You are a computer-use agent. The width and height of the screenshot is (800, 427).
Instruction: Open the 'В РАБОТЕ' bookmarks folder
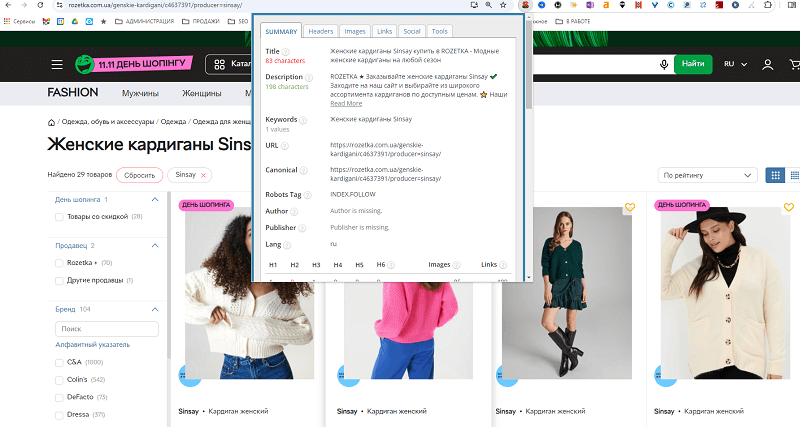tap(572, 21)
